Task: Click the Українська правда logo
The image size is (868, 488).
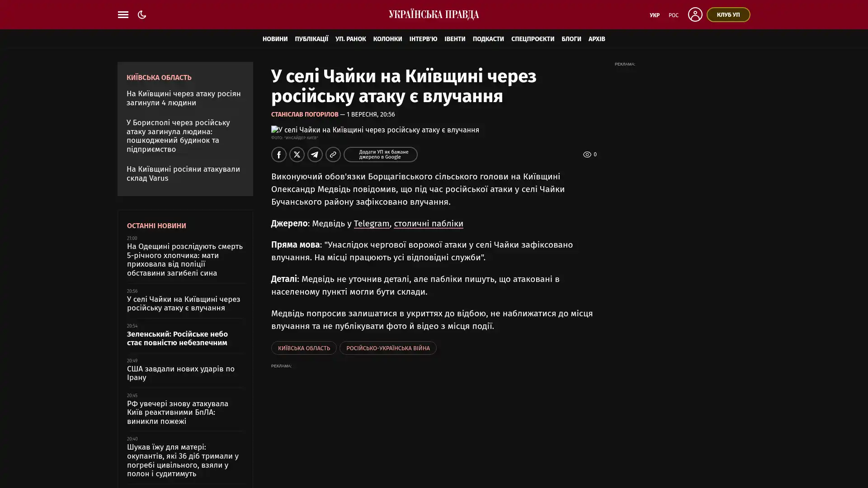Action: click(434, 14)
